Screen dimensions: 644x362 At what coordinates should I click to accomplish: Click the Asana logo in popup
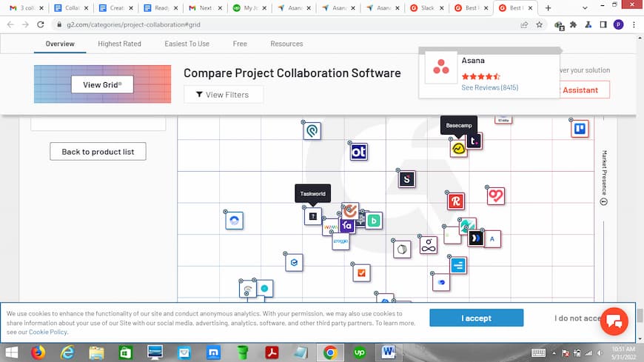click(x=441, y=67)
